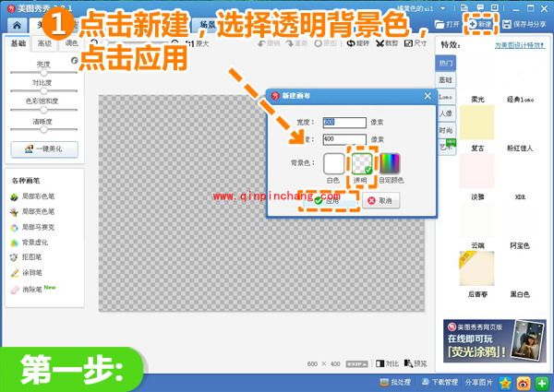Select the Lomo effects category

[x=446, y=97]
